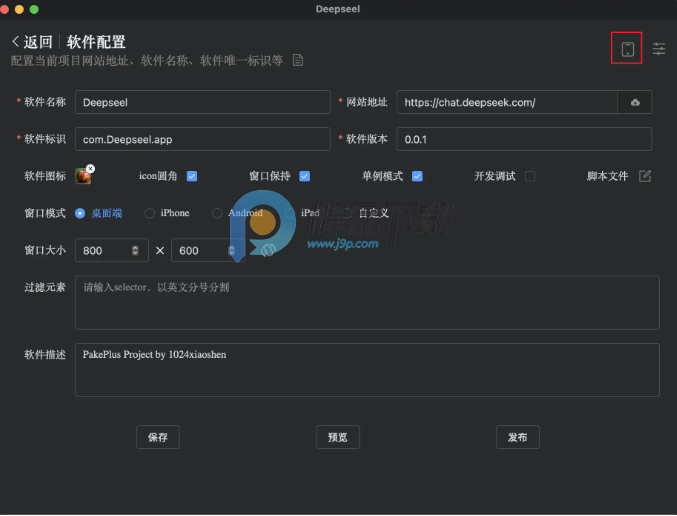Edit the script file with the 脚本文件 icon

tap(645, 176)
